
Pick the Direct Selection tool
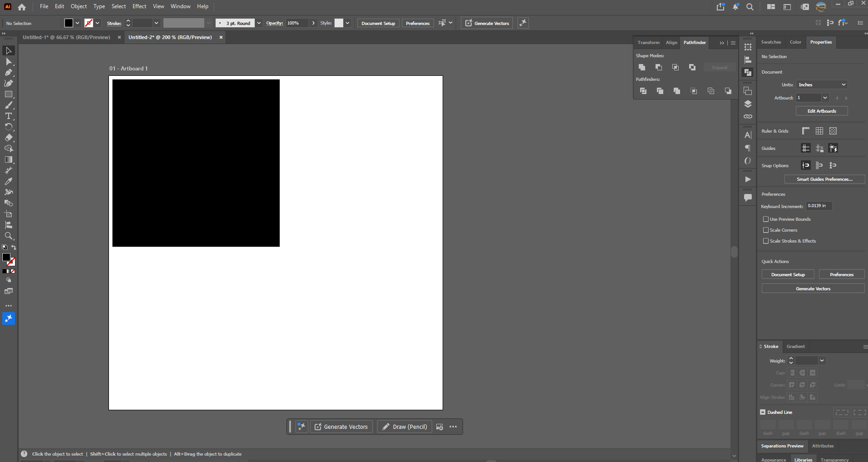click(x=9, y=61)
